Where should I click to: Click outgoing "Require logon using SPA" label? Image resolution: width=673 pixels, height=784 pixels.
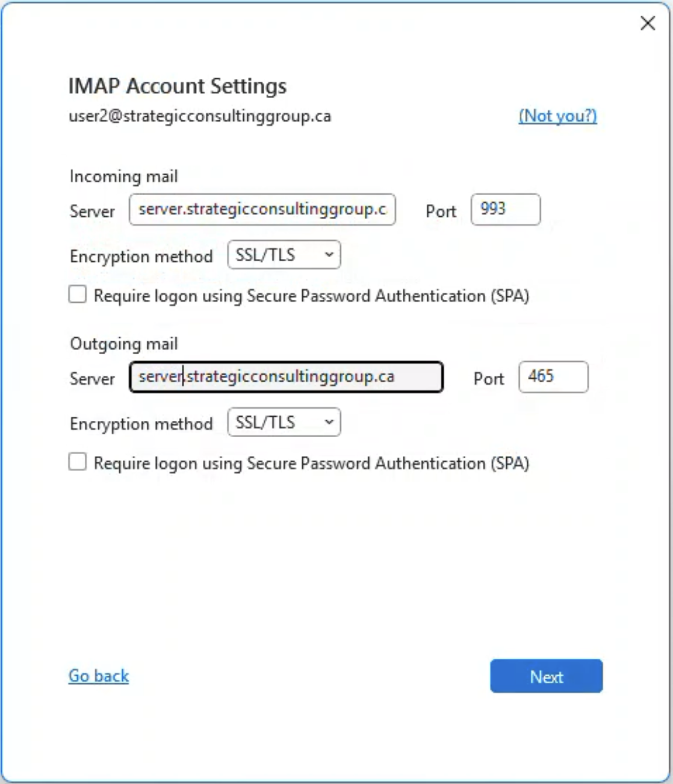(x=311, y=463)
